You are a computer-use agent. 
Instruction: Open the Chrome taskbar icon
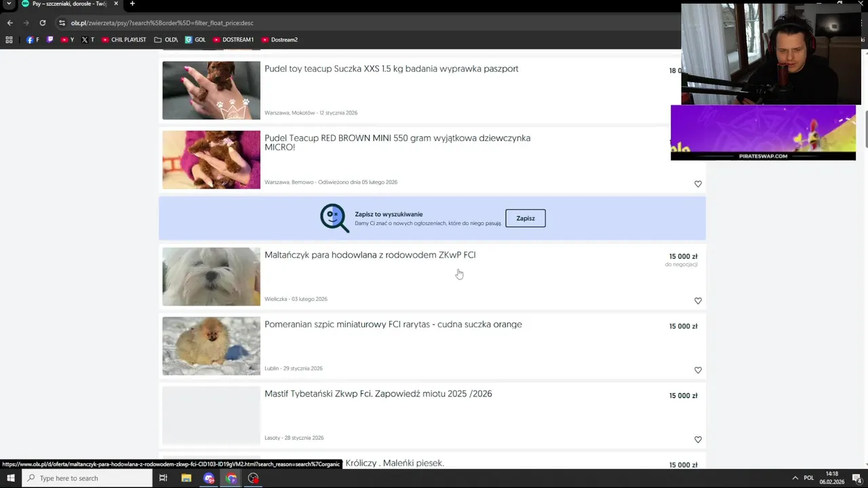pos(231,478)
